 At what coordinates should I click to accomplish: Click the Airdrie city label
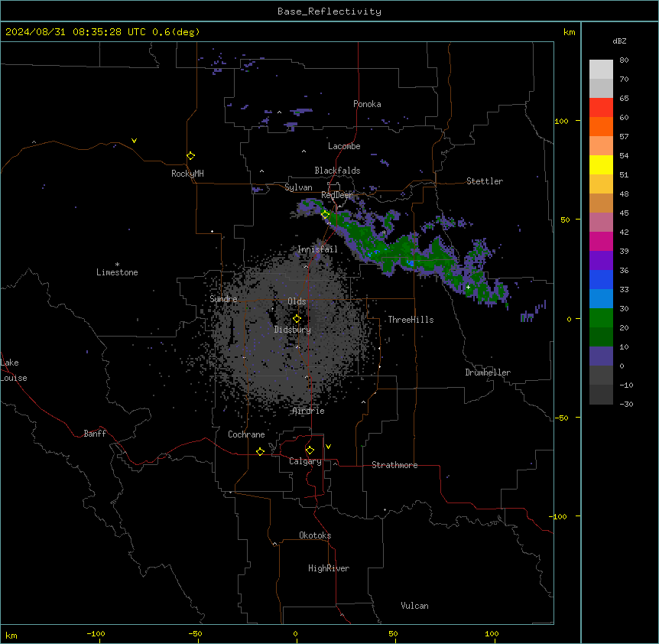(x=309, y=411)
